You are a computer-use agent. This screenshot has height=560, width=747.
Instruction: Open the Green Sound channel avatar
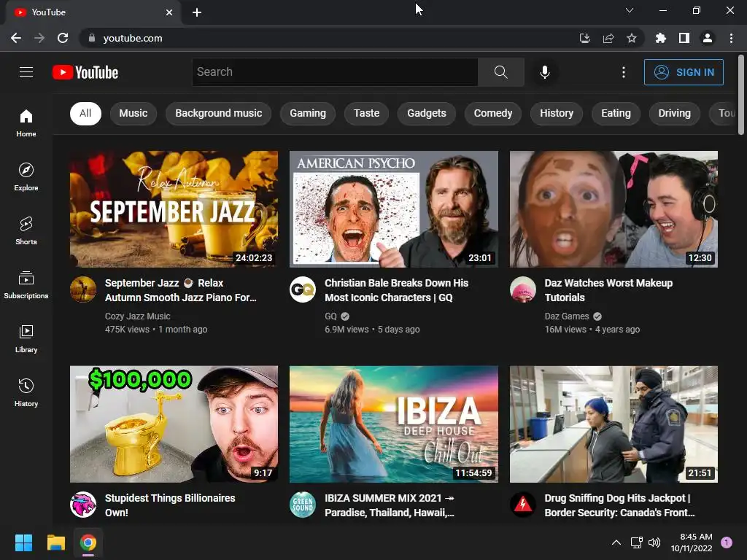(x=303, y=505)
